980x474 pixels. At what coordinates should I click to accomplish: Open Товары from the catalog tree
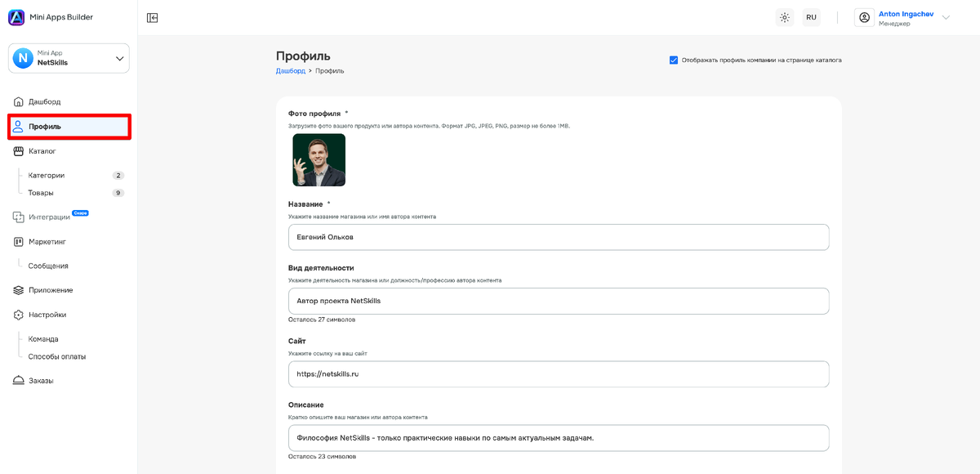tap(43, 193)
